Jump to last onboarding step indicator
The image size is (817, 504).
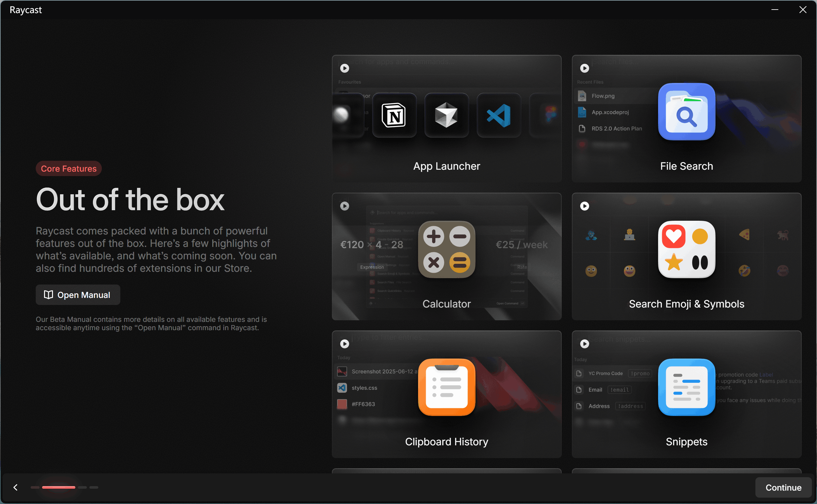[94, 487]
